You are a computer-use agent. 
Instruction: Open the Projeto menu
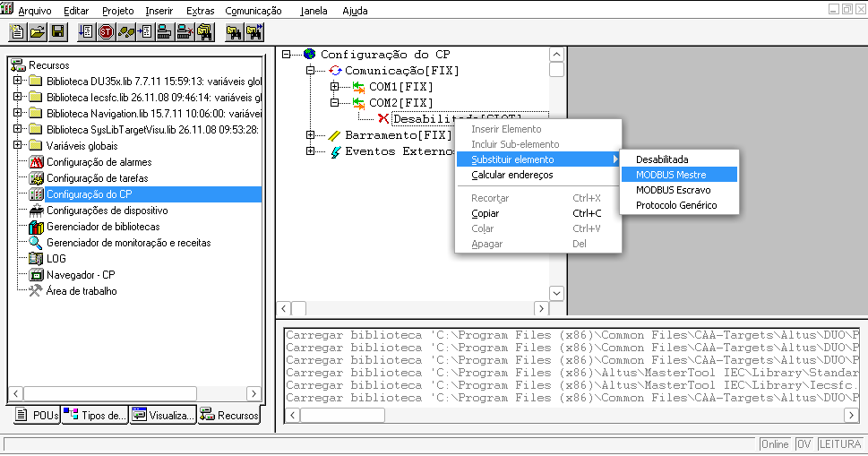(x=118, y=11)
